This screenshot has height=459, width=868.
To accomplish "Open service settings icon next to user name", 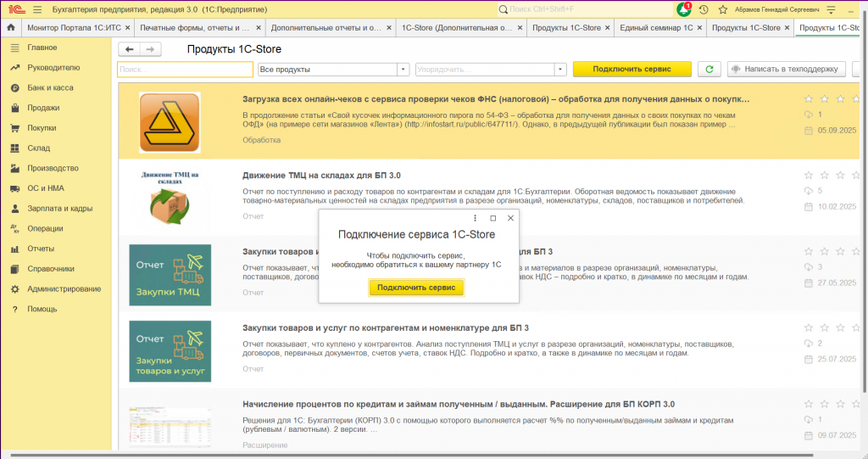I will point(831,9).
